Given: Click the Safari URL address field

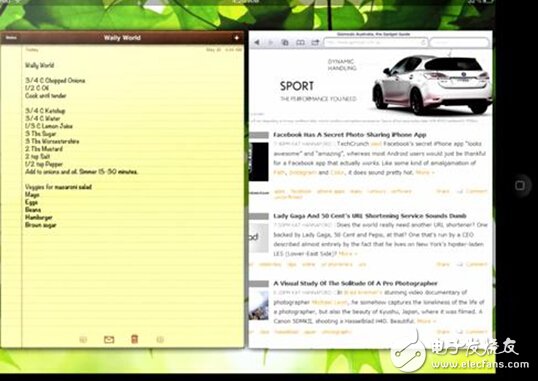Looking at the screenshot, I should pyautogui.click(x=376, y=42).
